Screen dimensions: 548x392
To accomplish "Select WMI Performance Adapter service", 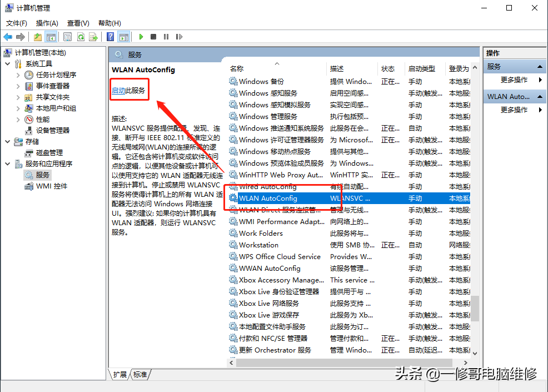I will click(349, 222).
